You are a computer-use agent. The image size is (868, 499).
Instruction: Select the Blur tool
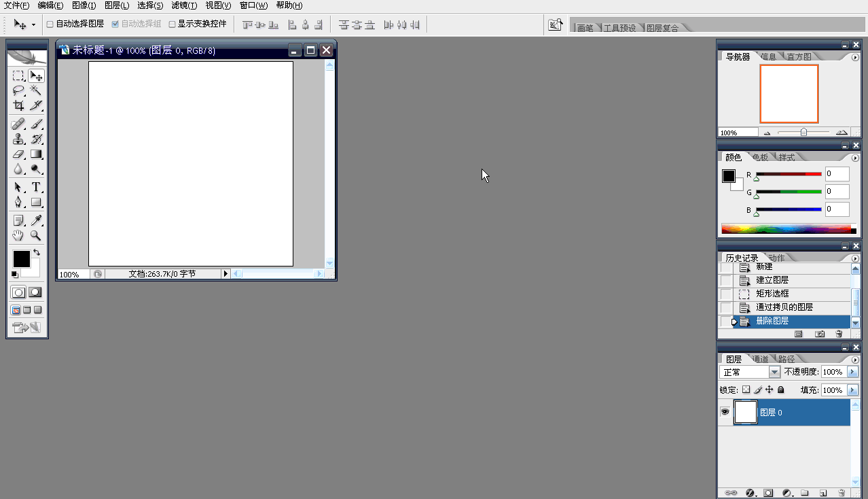click(x=18, y=169)
